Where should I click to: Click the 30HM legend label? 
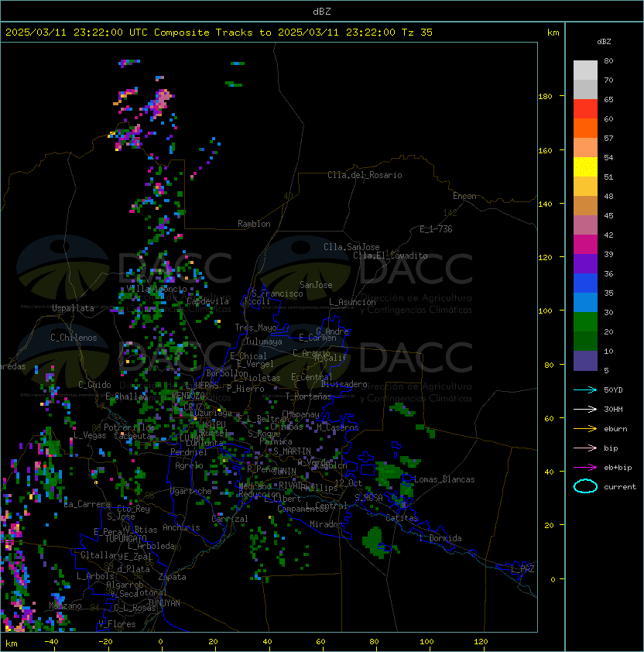(613, 409)
